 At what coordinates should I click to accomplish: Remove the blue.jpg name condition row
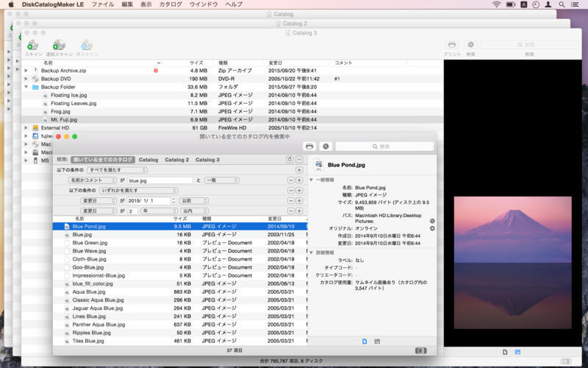click(x=290, y=180)
